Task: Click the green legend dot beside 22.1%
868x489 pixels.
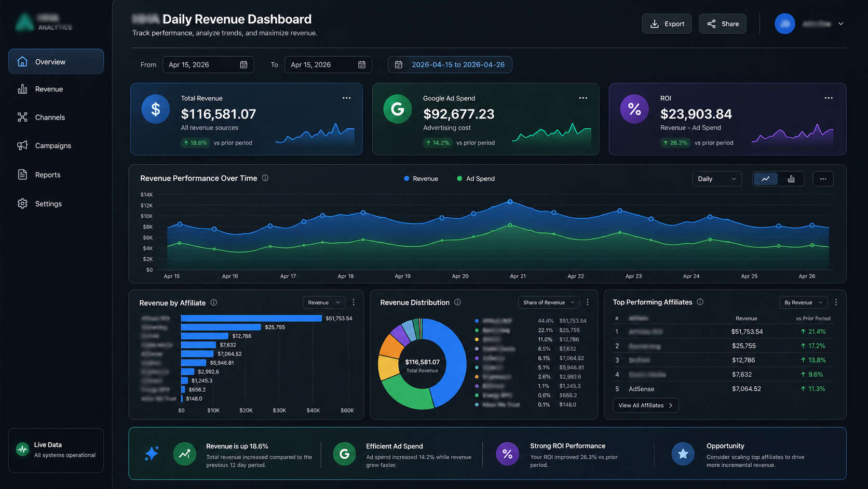Action: coord(477,331)
